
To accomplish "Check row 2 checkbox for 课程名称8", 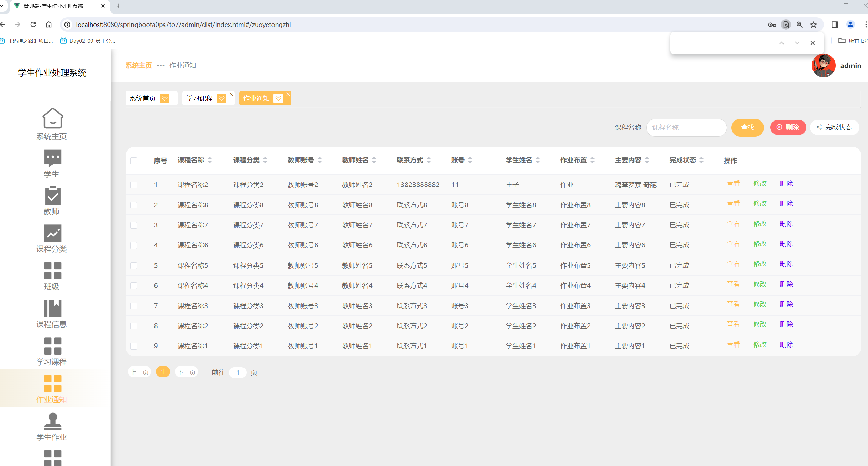I will click(134, 205).
